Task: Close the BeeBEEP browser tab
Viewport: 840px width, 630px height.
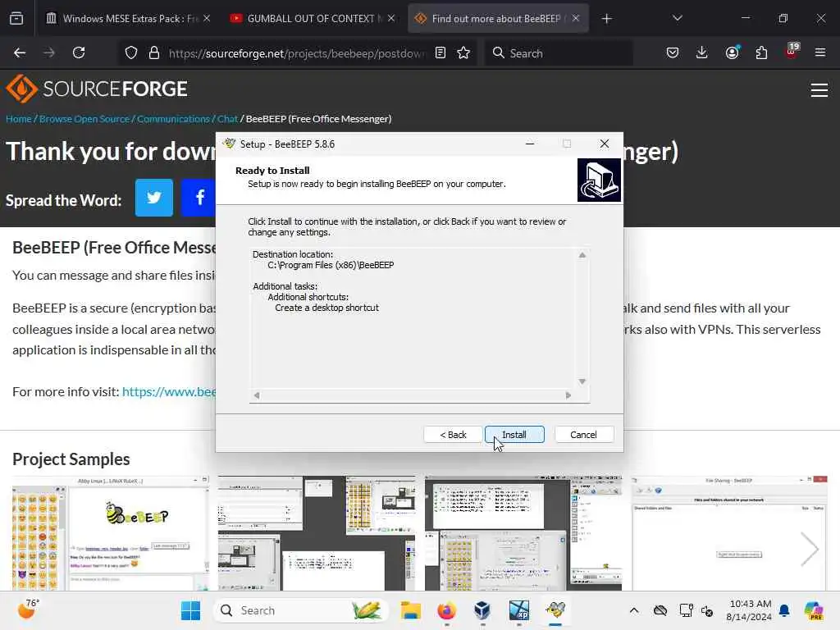Action: pos(576,18)
